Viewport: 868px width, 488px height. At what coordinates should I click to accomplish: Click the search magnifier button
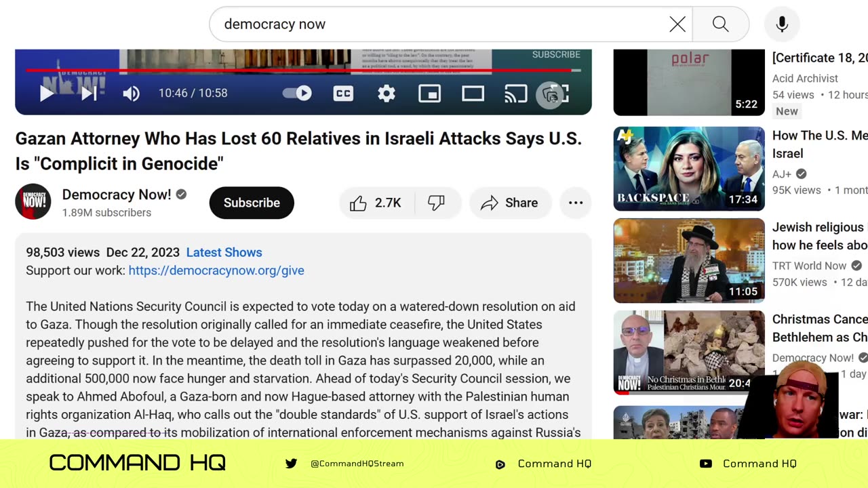(720, 24)
